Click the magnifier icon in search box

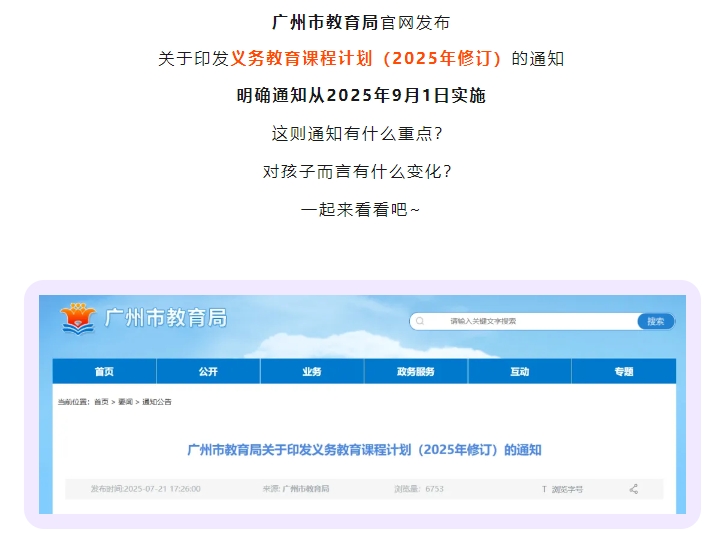[x=420, y=321]
